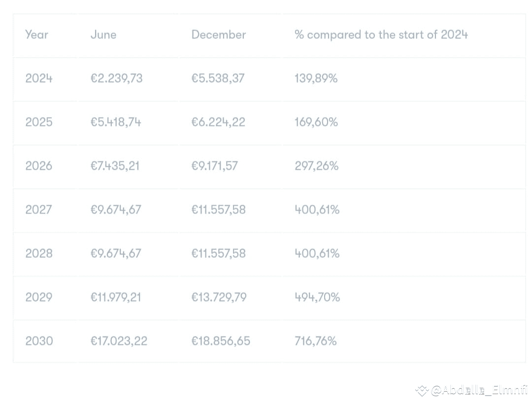Select the December 2028 value €11.557,58
Screen dimensions: 532x401
(x=219, y=253)
